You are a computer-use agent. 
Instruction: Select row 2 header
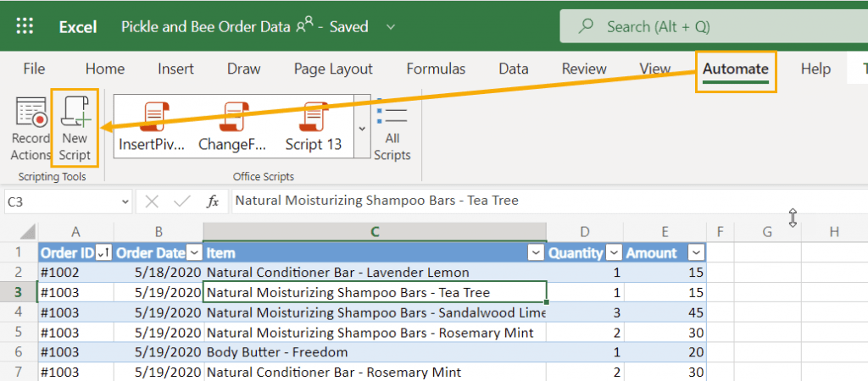coord(19,272)
